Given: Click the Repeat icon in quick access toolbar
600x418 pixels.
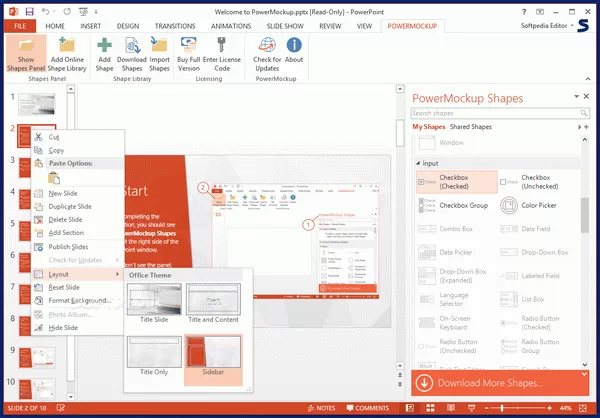Looking at the screenshot, I should tap(67, 12).
